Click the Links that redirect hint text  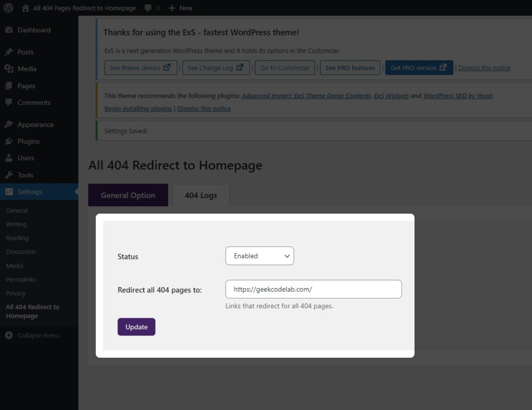tap(279, 306)
